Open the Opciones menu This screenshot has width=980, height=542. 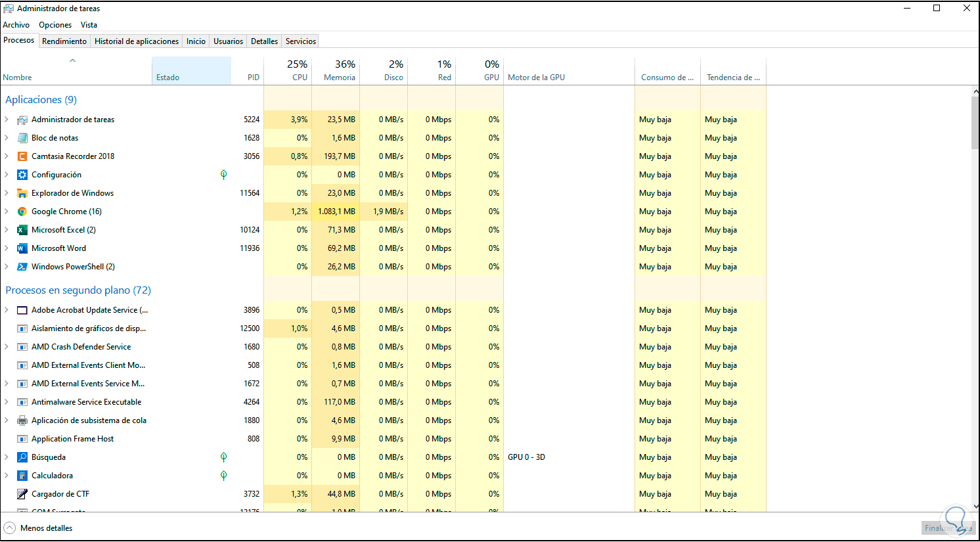point(55,25)
